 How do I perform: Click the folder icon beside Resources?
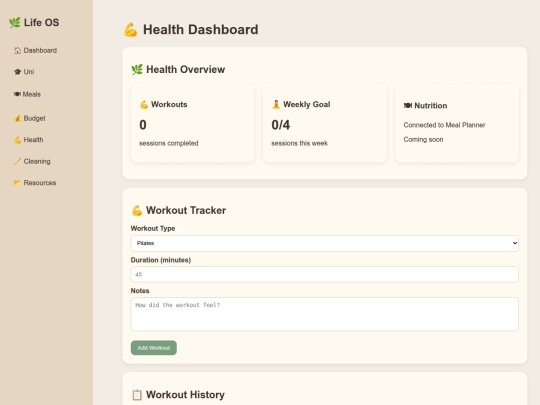(x=18, y=183)
